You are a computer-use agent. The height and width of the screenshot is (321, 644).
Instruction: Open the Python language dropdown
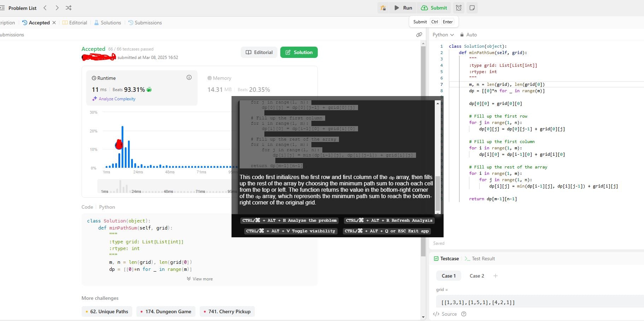point(443,35)
